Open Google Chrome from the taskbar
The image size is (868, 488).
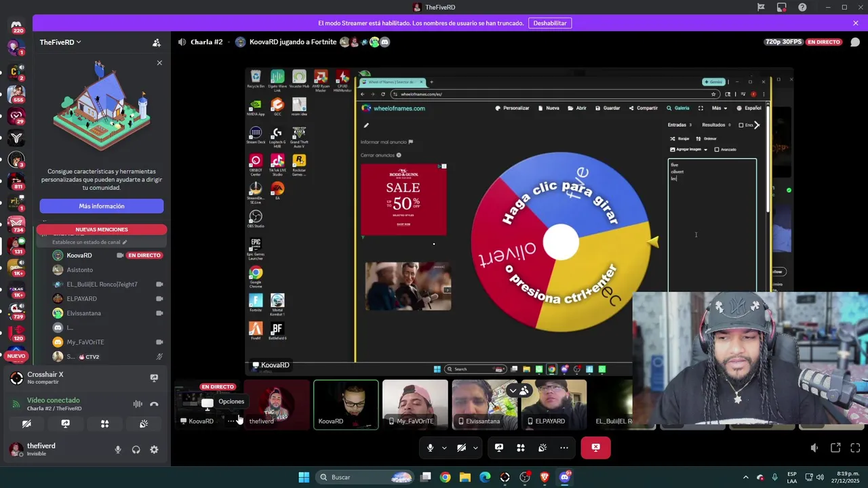(445, 477)
